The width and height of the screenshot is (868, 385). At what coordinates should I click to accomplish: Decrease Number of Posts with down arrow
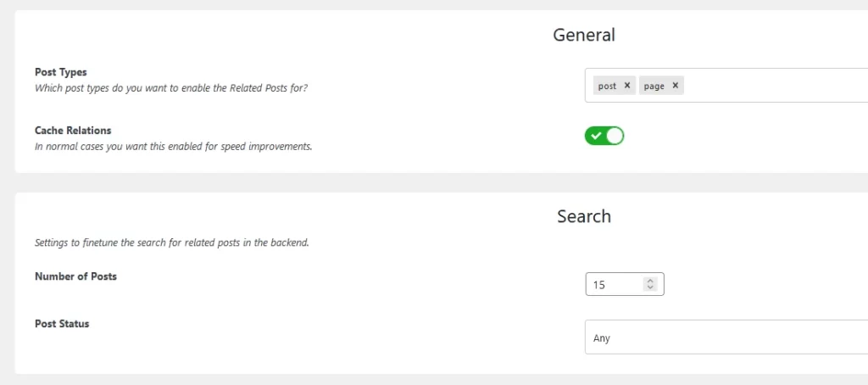[x=650, y=287]
